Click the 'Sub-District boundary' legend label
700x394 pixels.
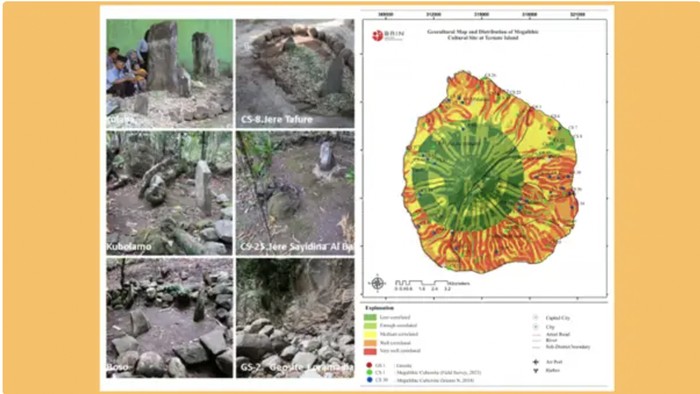568,346
